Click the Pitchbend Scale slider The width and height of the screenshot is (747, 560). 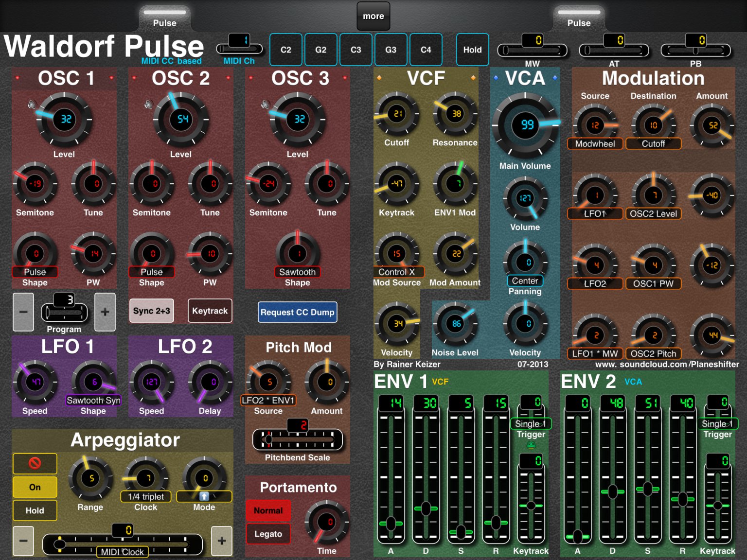coord(298,440)
